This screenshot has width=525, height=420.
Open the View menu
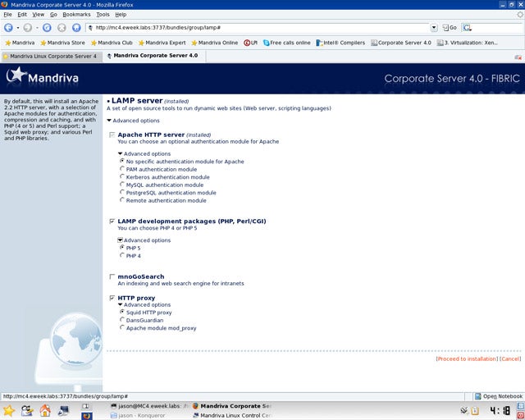tap(39, 15)
